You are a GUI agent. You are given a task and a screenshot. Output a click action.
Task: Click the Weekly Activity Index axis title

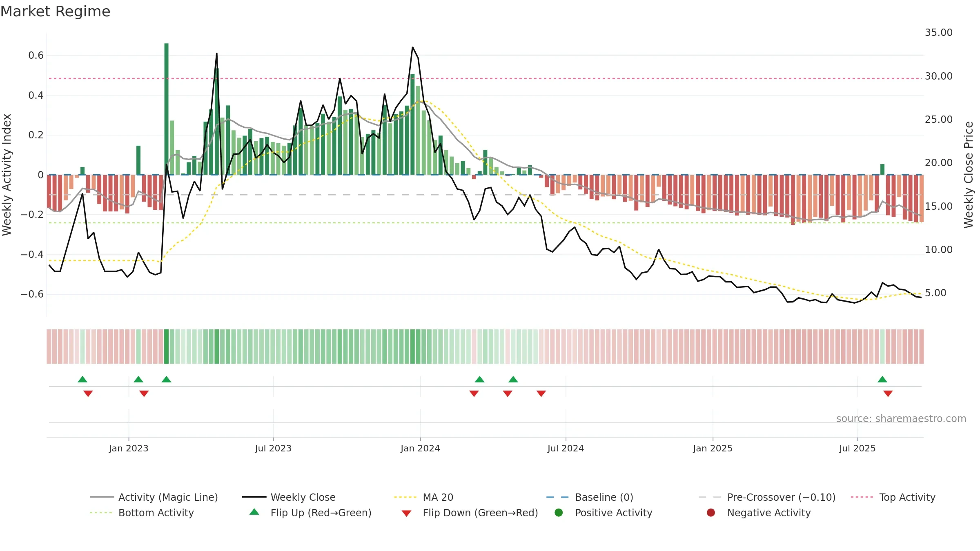click(x=7, y=175)
